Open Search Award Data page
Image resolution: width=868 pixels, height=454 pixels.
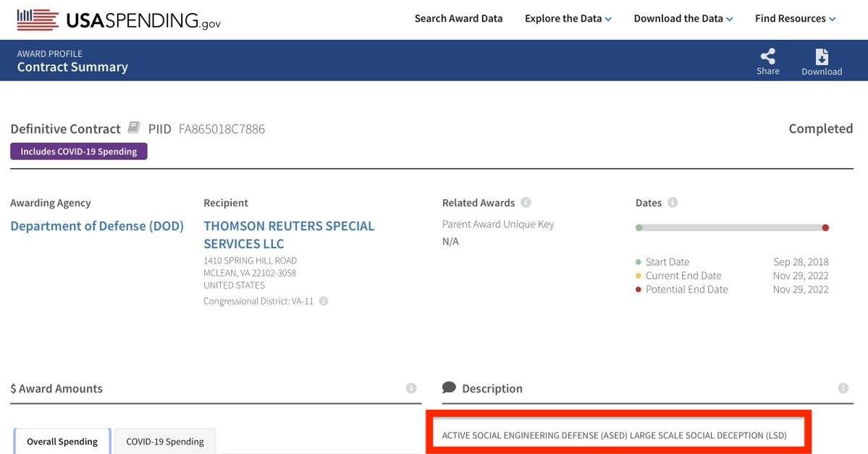click(x=458, y=18)
